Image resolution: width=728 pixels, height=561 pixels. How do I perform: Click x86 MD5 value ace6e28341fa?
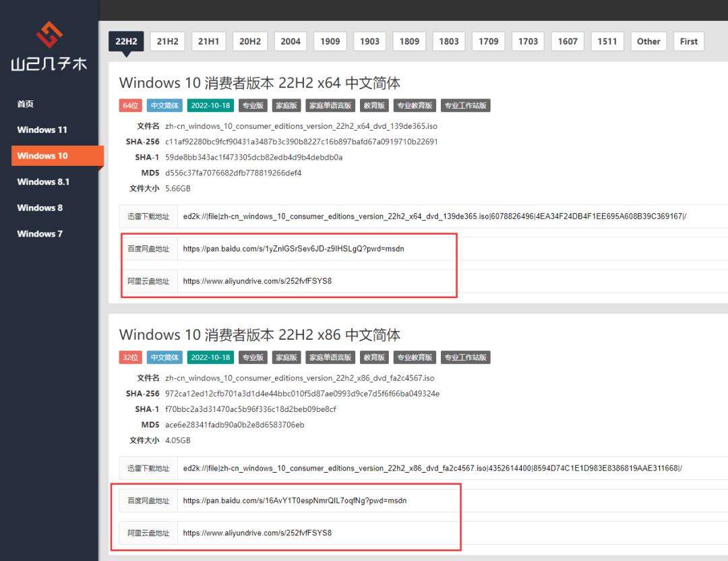(235, 425)
